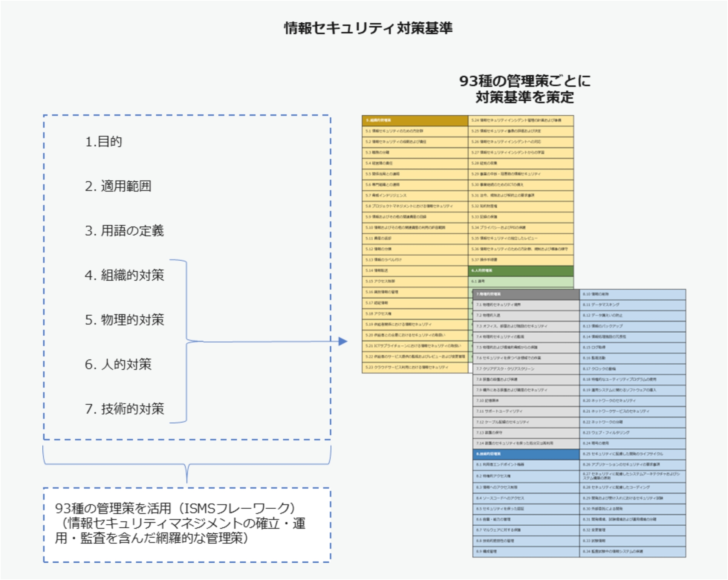This screenshot has height=580, width=728.
Task: Click the light green cell 6.1 選考
Action: 521,282
